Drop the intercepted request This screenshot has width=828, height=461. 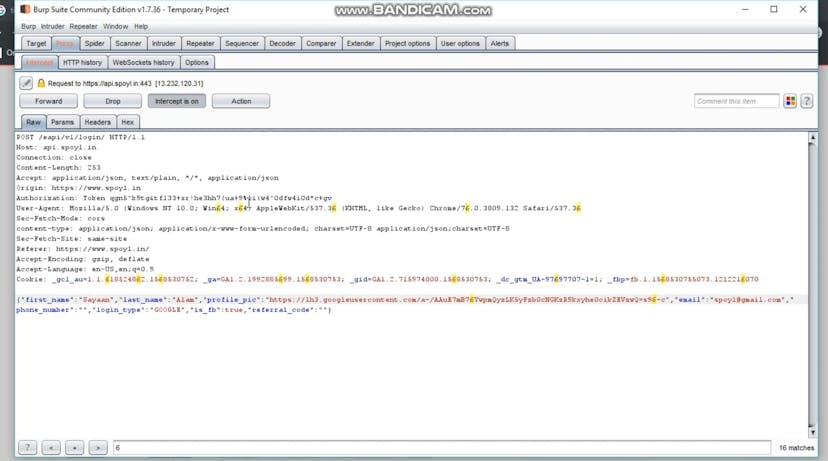click(112, 101)
